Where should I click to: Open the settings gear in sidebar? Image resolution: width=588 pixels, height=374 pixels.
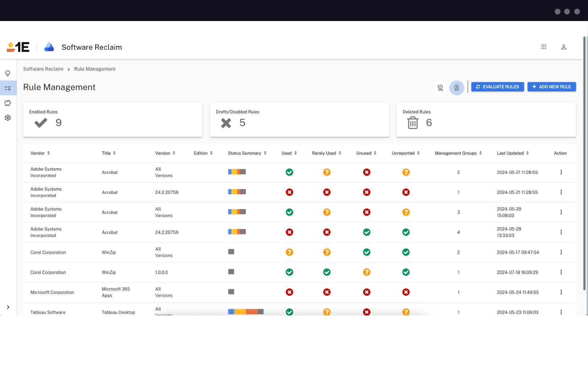coord(8,118)
